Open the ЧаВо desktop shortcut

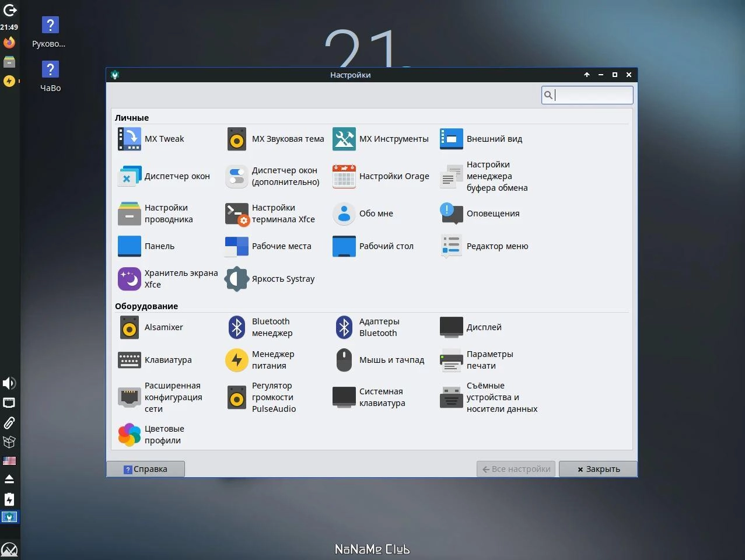point(50,76)
